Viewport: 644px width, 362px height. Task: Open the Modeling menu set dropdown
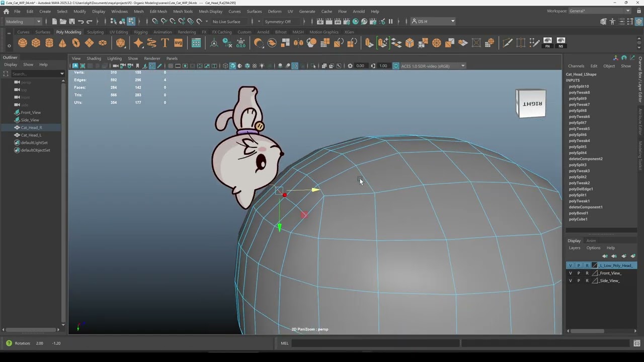pyautogui.click(x=23, y=21)
